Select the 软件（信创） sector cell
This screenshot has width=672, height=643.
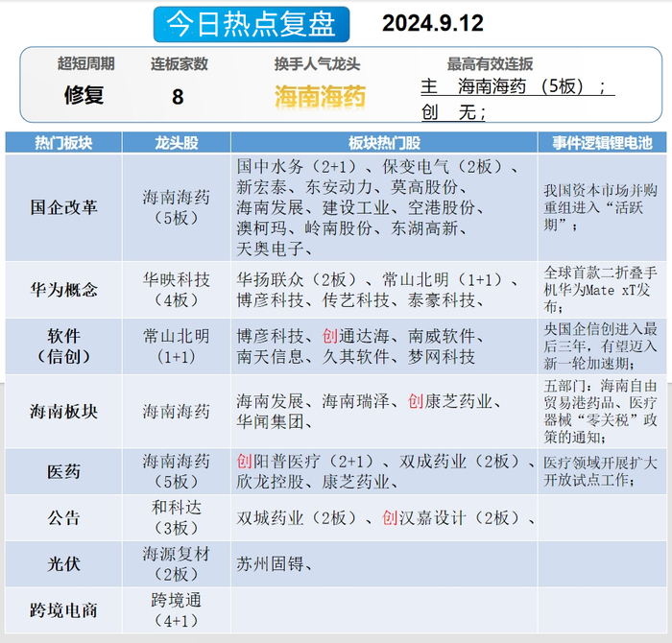pos(63,346)
